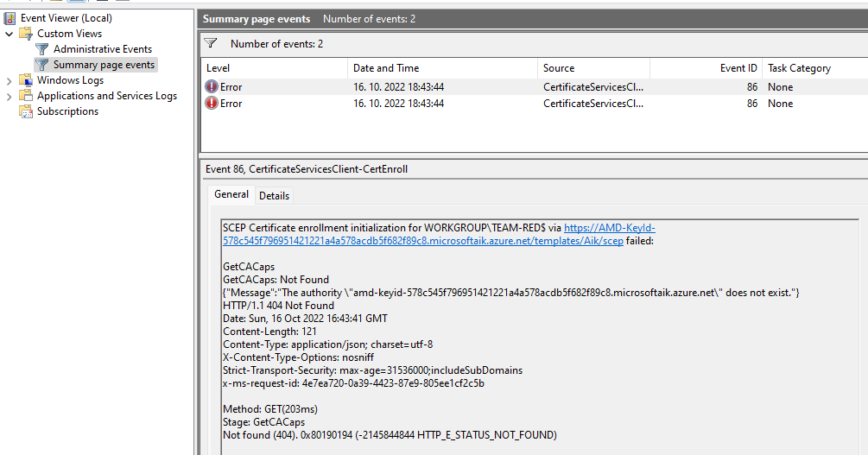Sort events by Level column
The height and width of the screenshot is (455, 868).
274,68
